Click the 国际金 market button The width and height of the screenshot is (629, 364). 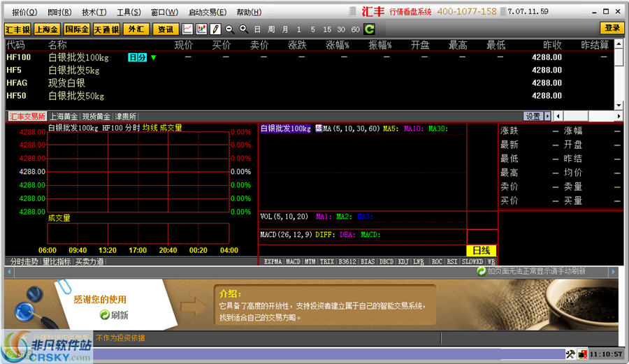coord(77,29)
